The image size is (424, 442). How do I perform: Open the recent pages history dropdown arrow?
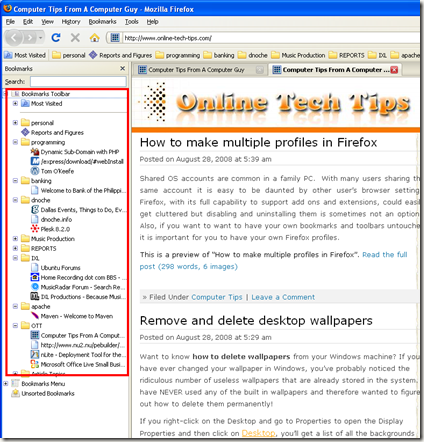pyautogui.click(x=41, y=38)
